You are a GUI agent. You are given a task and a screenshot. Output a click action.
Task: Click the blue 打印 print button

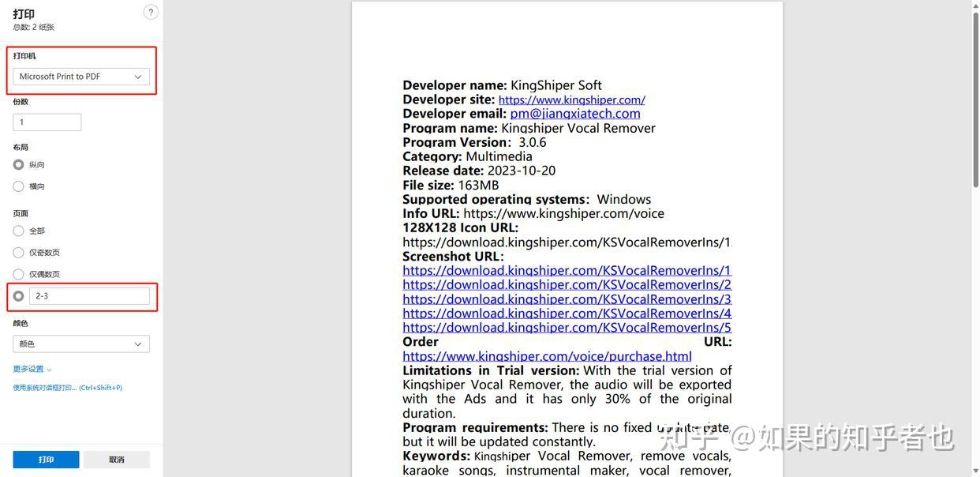(x=46, y=460)
